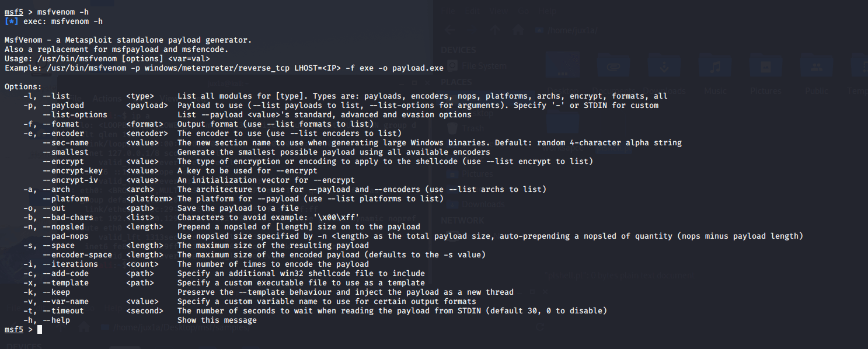Click the --timeout option text
The width and height of the screenshot is (868, 349).
coord(64,311)
